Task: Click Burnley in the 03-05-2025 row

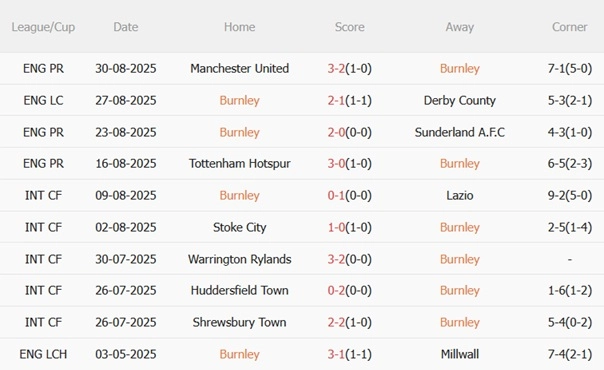Action: click(240, 354)
